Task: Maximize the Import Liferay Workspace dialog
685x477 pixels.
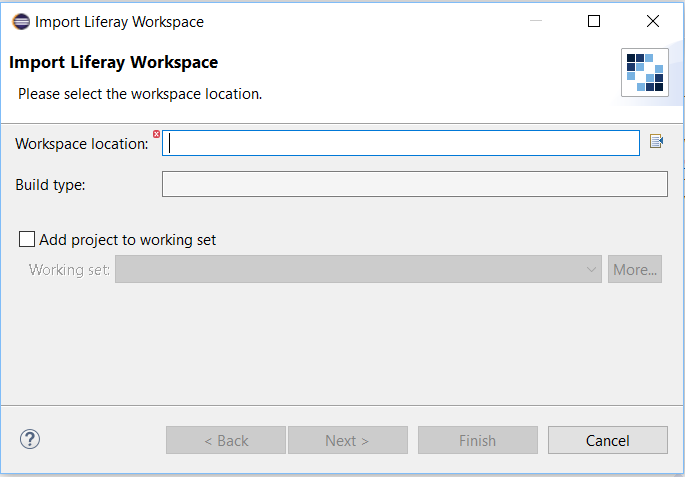Action: point(594,21)
